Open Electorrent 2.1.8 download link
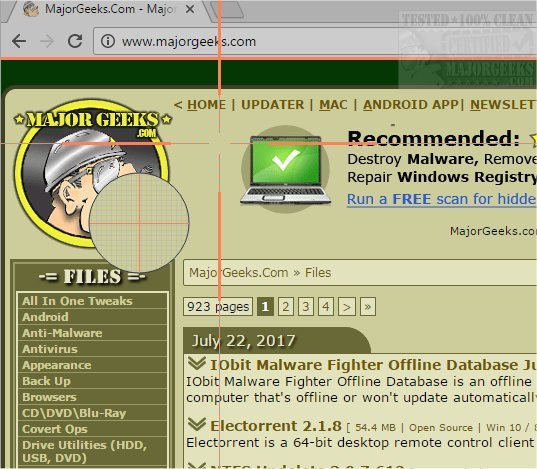 point(276,426)
